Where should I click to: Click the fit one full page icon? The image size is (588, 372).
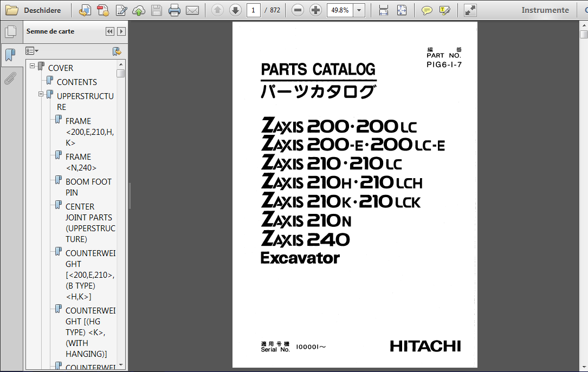(402, 10)
